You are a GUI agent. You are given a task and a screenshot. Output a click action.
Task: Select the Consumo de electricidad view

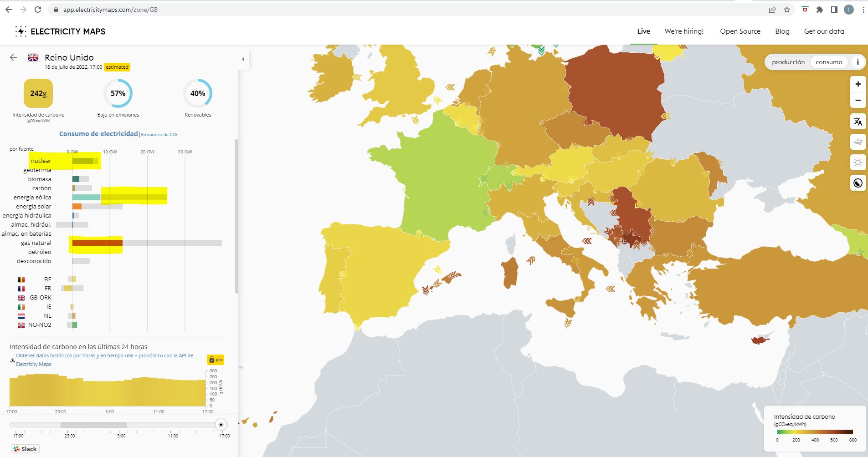pyautogui.click(x=98, y=134)
